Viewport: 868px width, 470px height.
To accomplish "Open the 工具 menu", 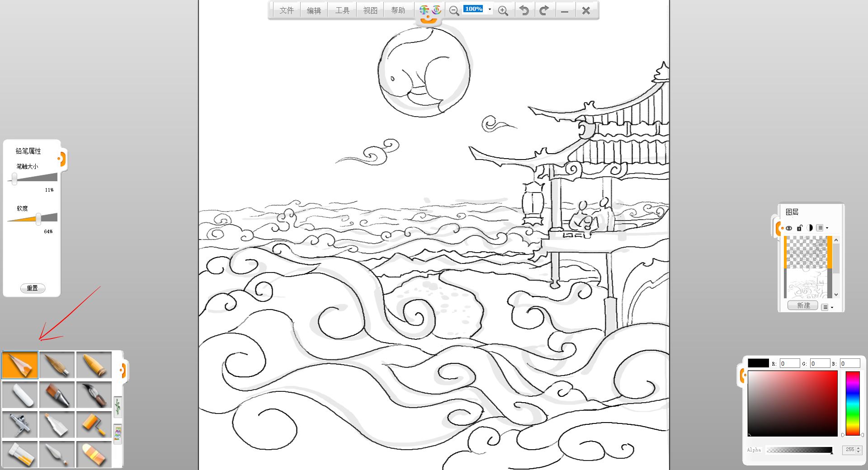I will tap(342, 10).
